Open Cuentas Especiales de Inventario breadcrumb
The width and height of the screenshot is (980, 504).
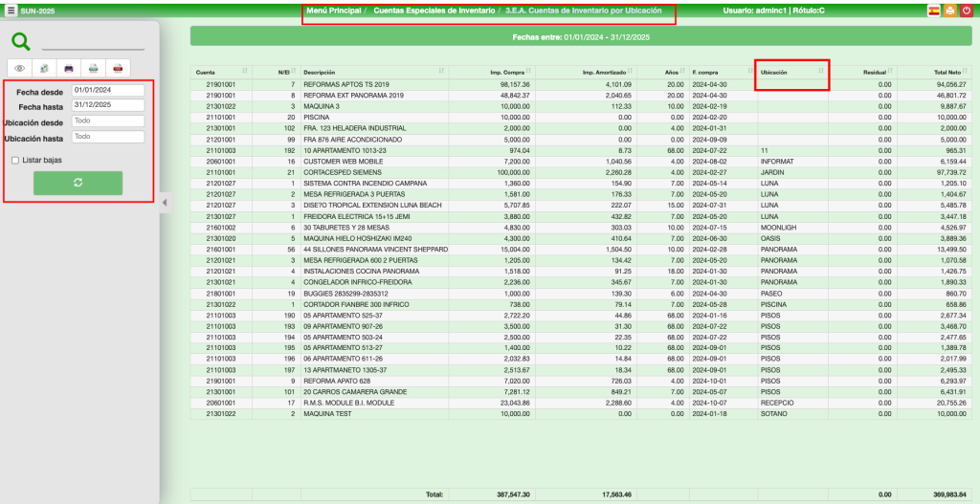pos(434,11)
